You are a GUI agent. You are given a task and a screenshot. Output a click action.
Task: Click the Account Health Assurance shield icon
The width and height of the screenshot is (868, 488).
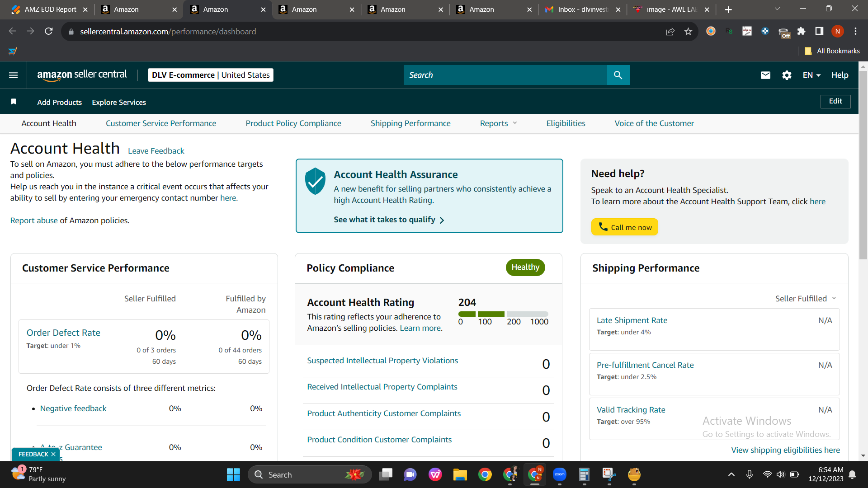315,181
